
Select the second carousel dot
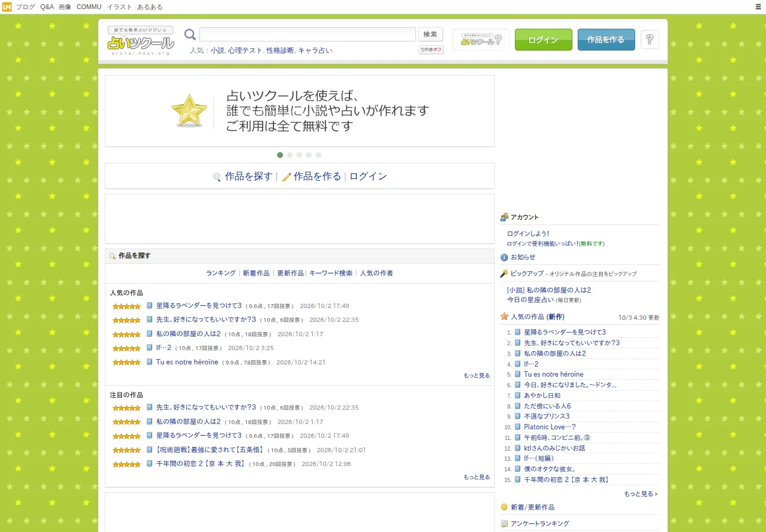(289, 155)
